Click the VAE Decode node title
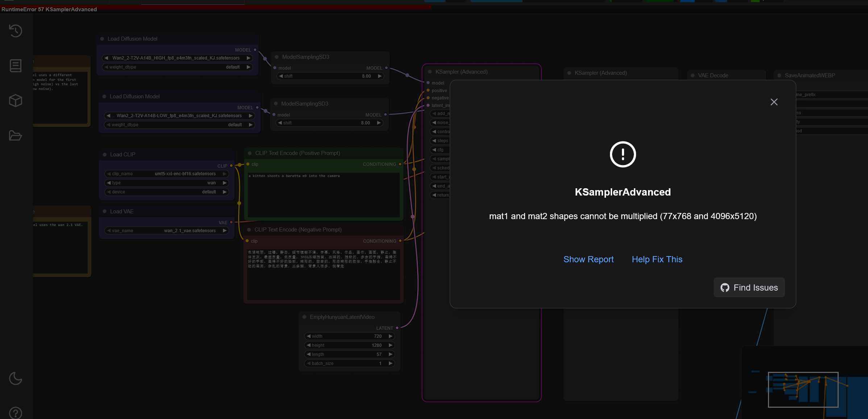Image resolution: width=868 pixels, height=419 pixels. [x=713, y=75]
